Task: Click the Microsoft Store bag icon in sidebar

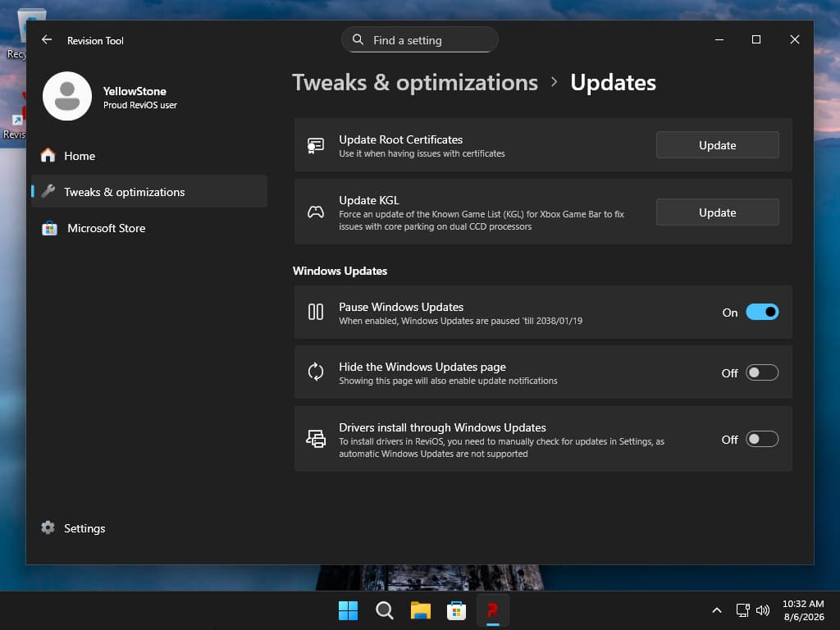Action: click(49, 228)
